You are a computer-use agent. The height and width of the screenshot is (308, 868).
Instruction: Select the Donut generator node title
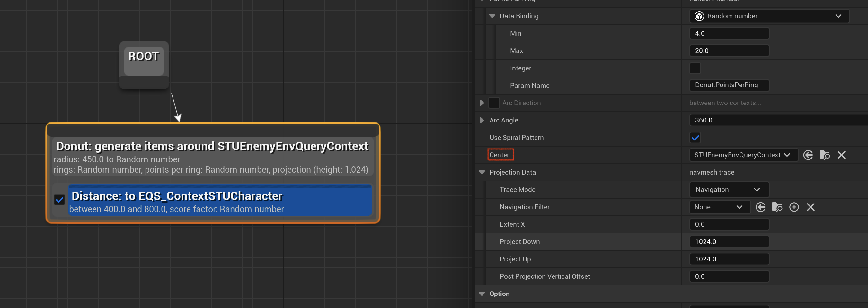212,146
